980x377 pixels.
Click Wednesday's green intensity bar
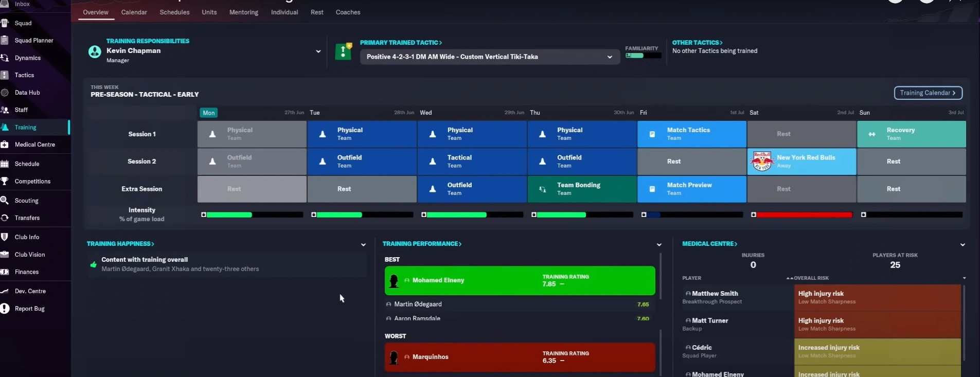point(456,214)
